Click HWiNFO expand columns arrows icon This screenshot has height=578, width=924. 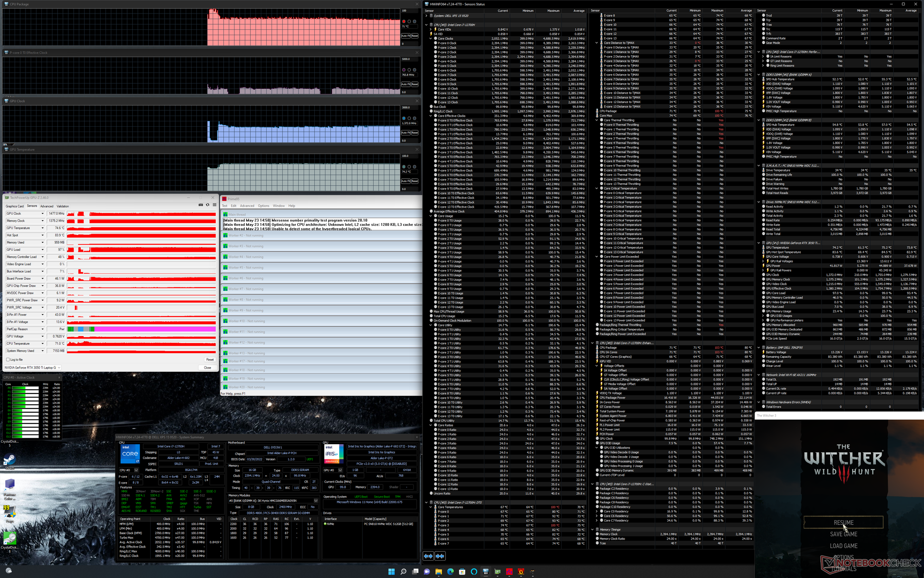pos(428,556)
